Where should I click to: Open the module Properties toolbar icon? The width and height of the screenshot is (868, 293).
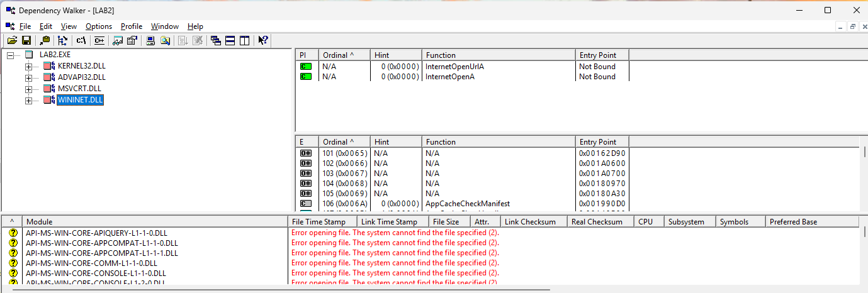pyautogui.click(x=132, y=40)
